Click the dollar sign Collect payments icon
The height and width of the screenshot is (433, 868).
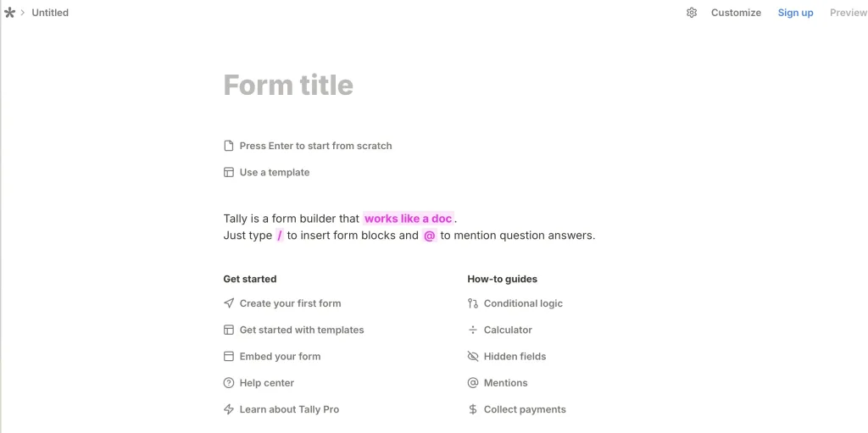(473, 409)
